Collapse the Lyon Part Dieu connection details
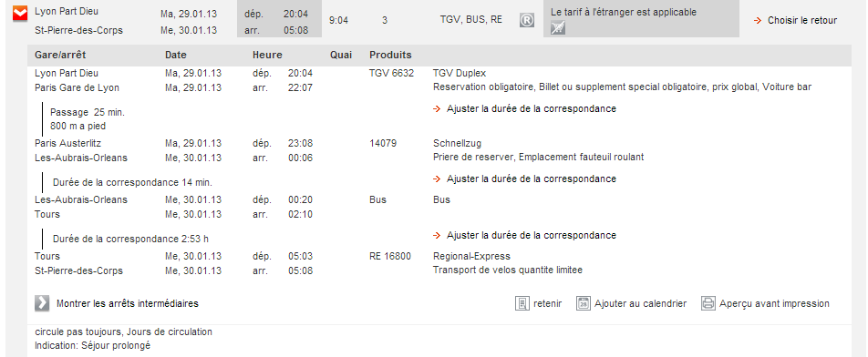868x357 pixels. coord(20,14)
